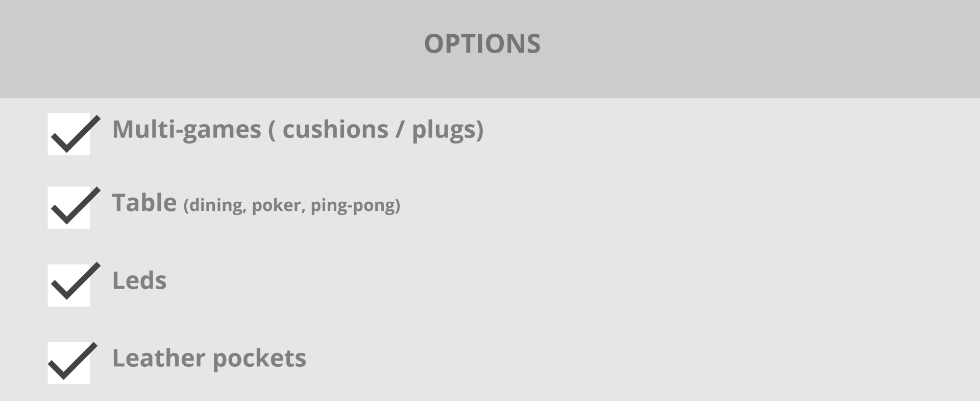Click the bold word "Table"
Viewport: 980px width, 401px height.
click(144, 203)
